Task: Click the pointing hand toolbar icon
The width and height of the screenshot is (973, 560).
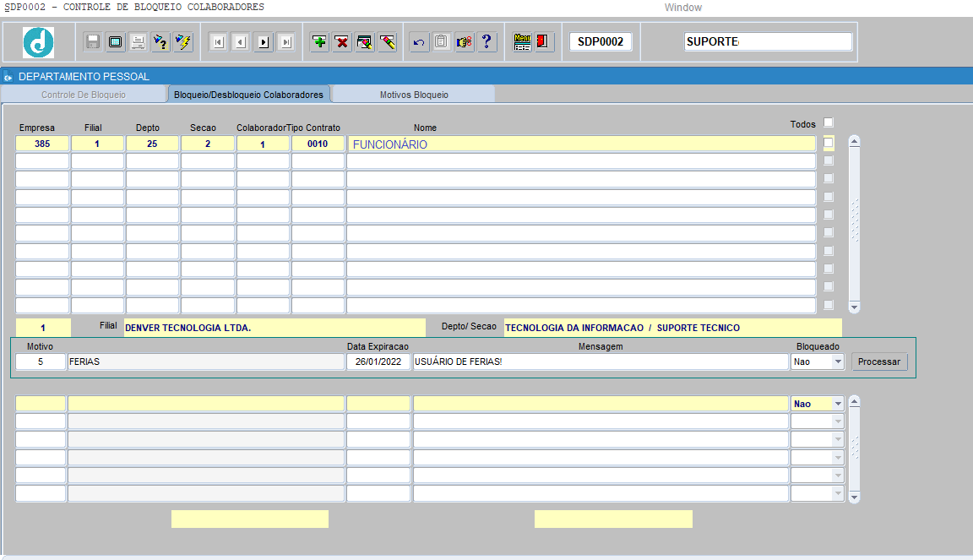Action: pos(465,41)
